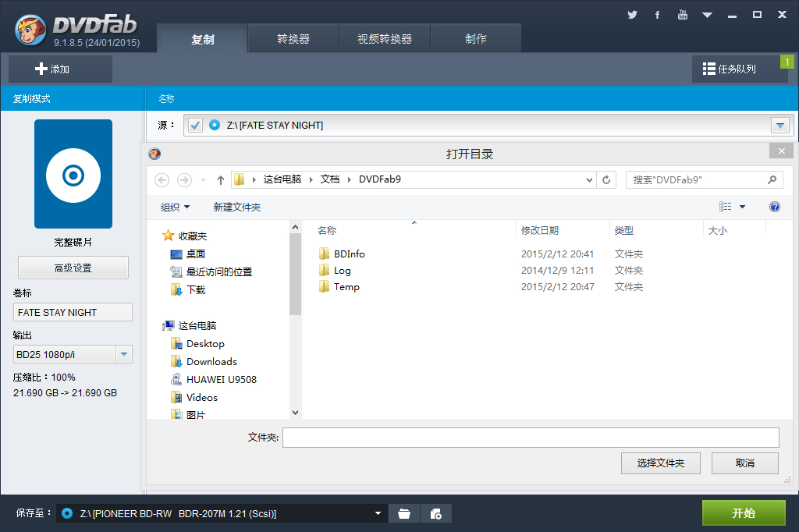Open the BD25 1080p/i output dropdown
This screenshot has width=799, height=532.
[124, 355]
